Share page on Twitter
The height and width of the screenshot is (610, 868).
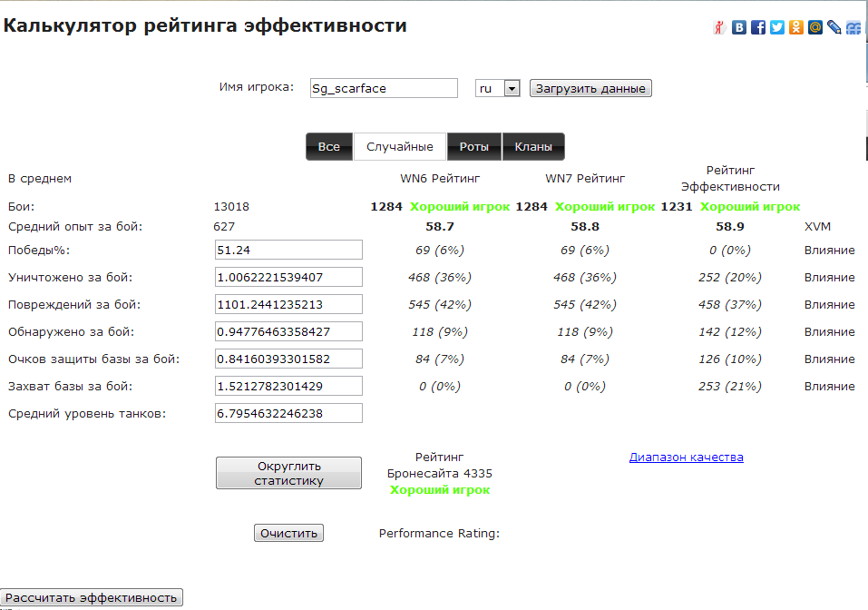coord(777,27)
